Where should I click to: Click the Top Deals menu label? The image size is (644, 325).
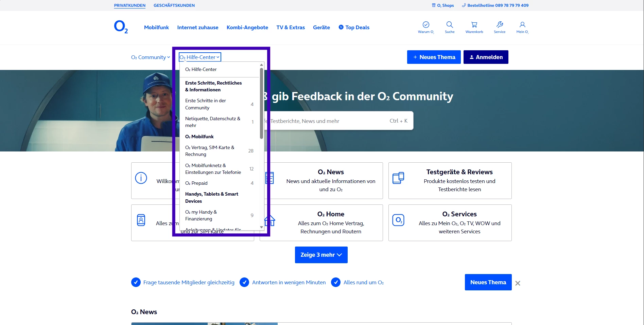click(358, 27)
